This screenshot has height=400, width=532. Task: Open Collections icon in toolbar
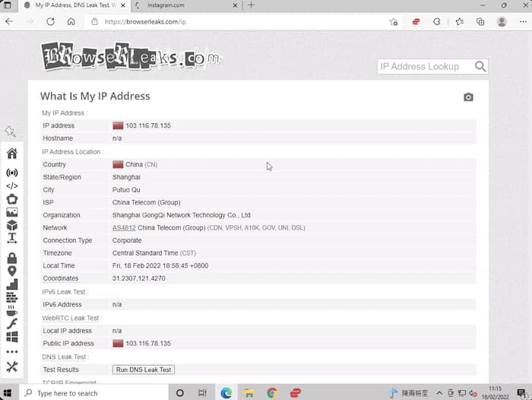(x=480, y=22)
